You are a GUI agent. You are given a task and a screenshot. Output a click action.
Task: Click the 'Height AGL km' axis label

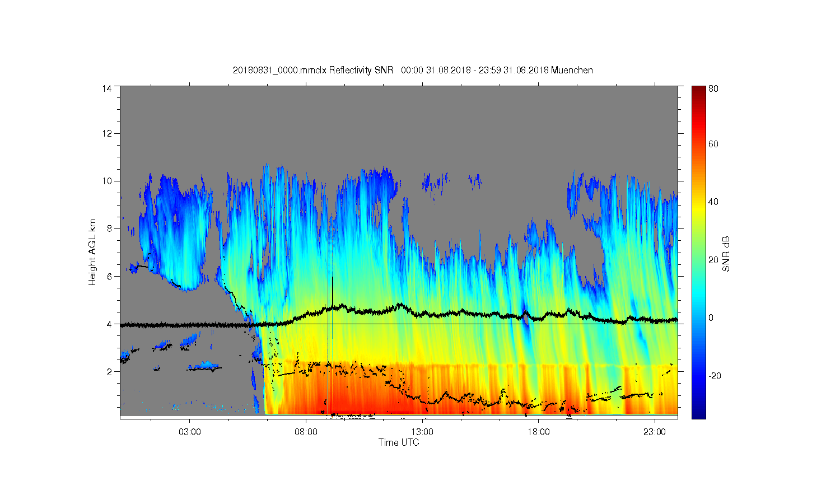tap(92, 252)
